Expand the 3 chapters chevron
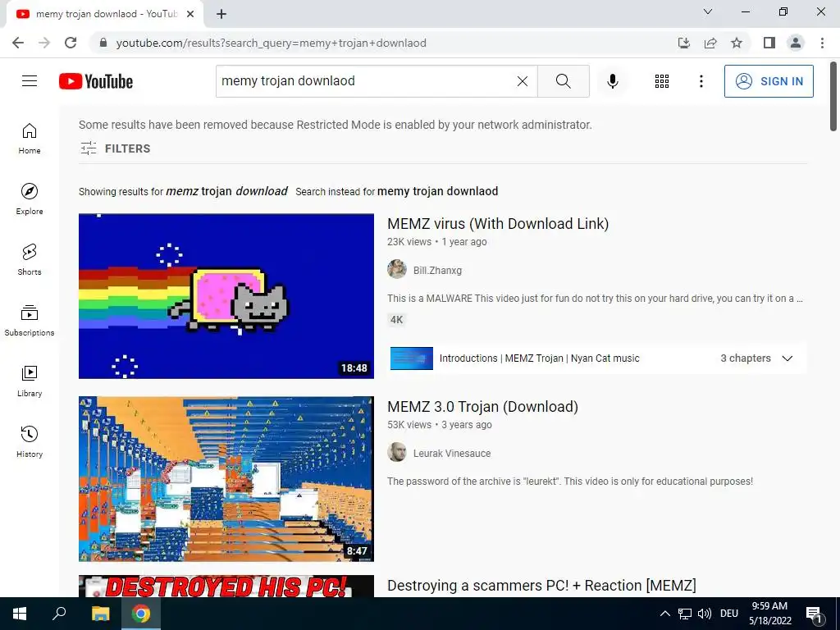The image size is (840, 630). point(787,358)
